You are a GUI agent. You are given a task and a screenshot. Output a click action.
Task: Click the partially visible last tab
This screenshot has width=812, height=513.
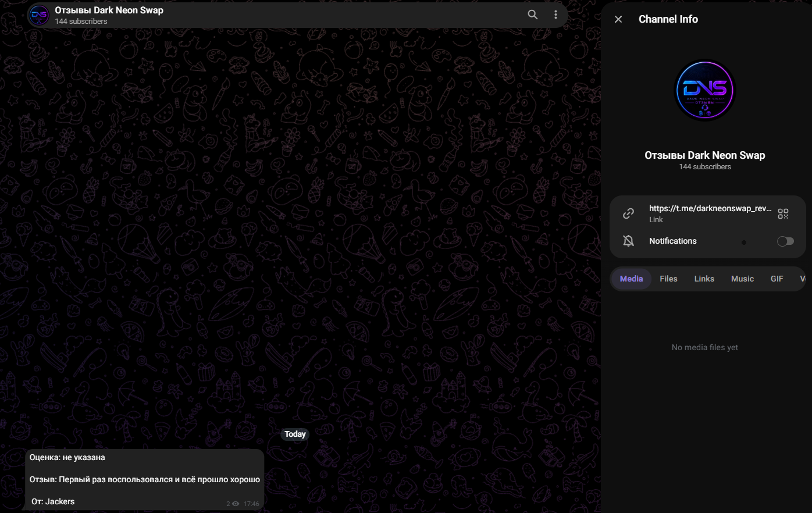point(803,279)
